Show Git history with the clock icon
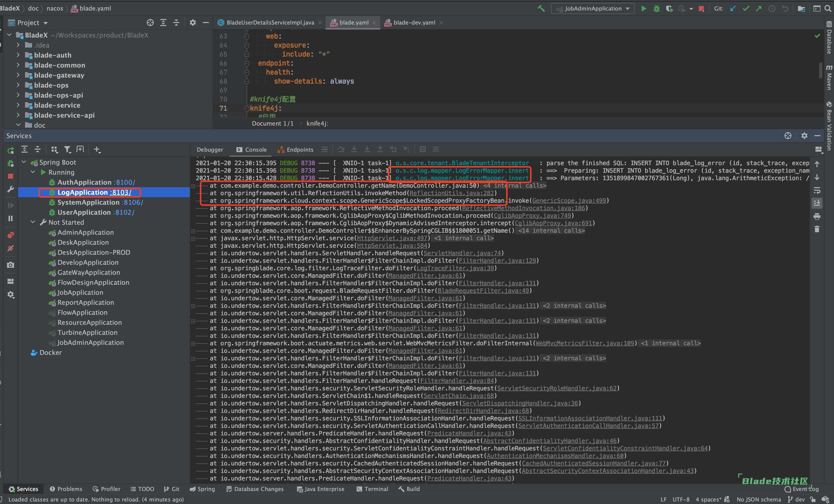Screen dimensions: 834x504 [x=772, y=9]
